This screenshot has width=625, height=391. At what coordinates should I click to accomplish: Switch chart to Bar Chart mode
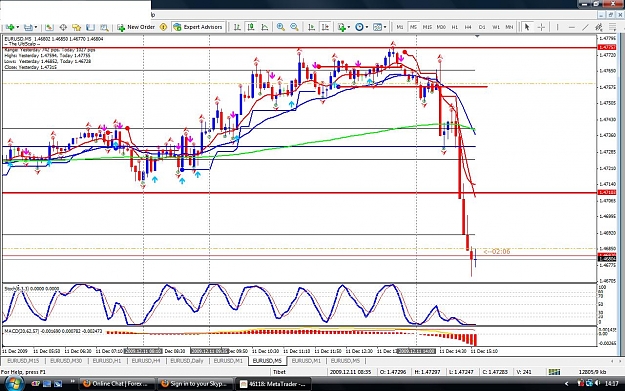[x=237, y=27]
